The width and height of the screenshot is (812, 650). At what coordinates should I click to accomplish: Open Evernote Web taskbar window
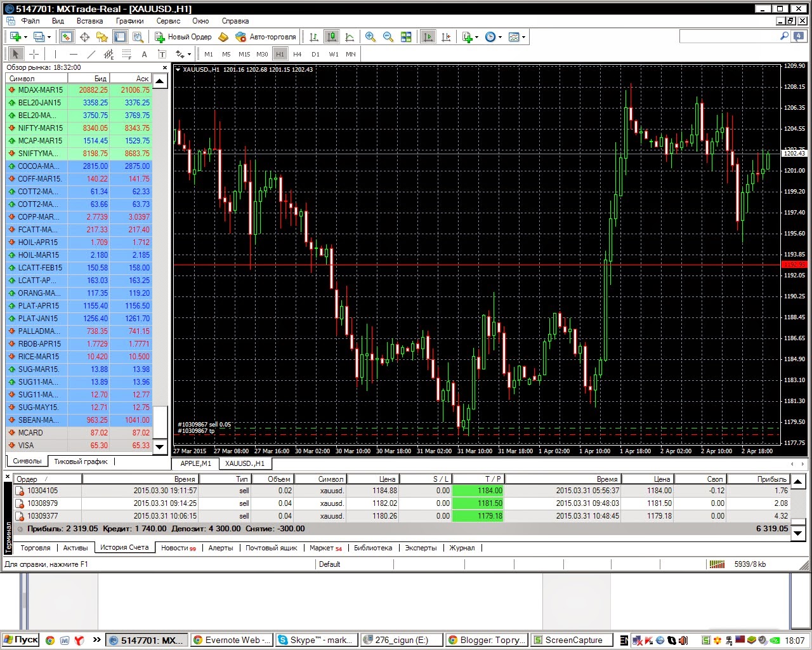(232, 640)
